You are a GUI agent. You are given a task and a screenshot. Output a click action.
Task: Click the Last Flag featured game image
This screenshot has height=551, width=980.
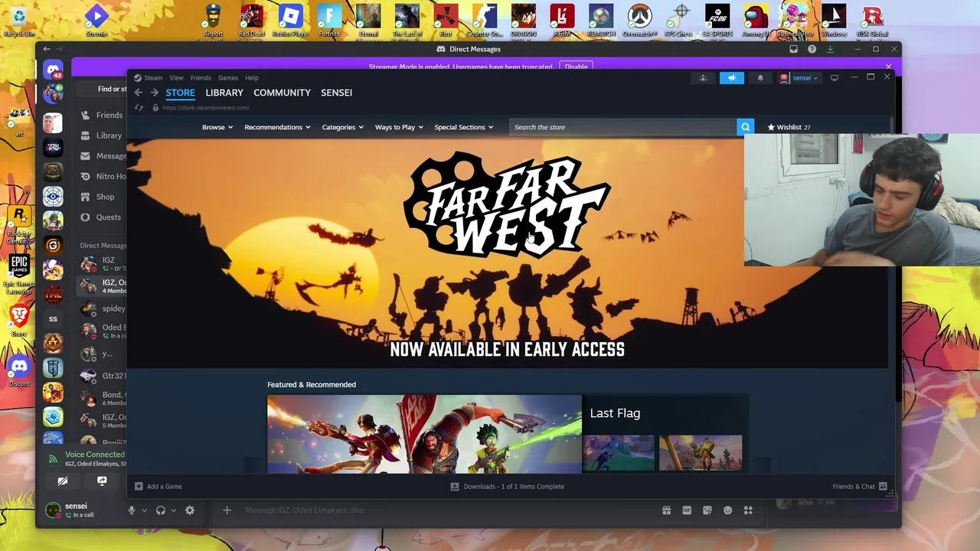(x=424, y=434)
